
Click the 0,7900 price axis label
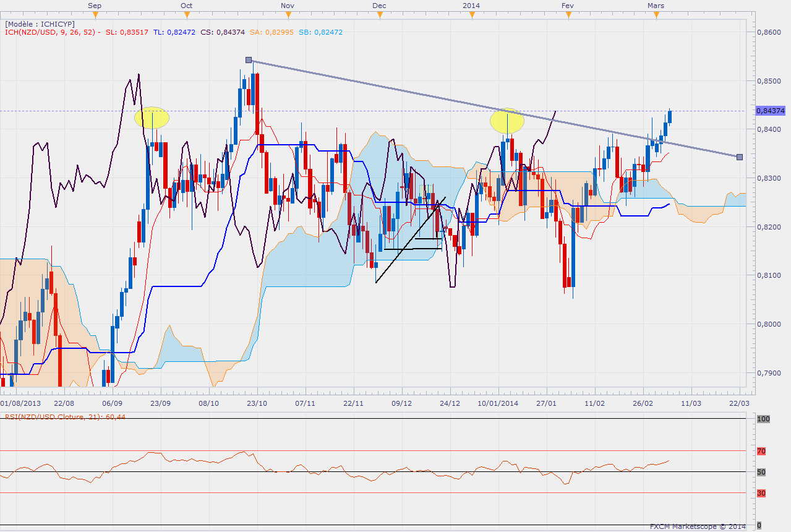click(x=767, y=373)
